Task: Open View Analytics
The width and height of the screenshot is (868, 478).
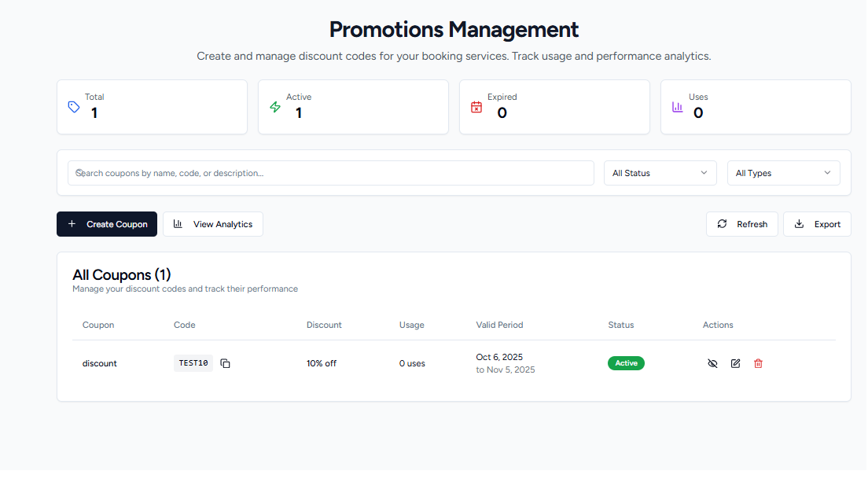Action: pyautogui.click(x=213, y=224)
